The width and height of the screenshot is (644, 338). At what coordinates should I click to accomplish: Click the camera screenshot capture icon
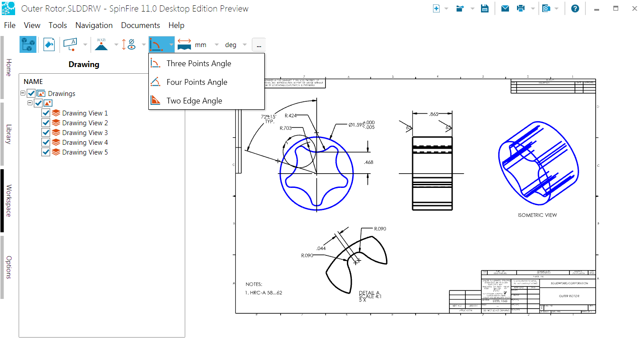(x=546, y=8)
